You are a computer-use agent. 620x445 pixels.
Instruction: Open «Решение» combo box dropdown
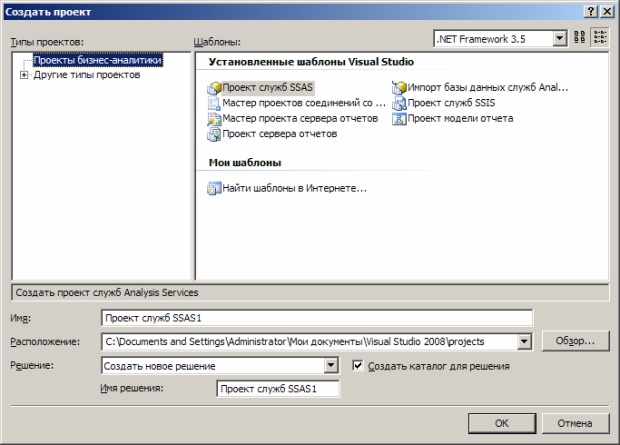pos(332,366)
